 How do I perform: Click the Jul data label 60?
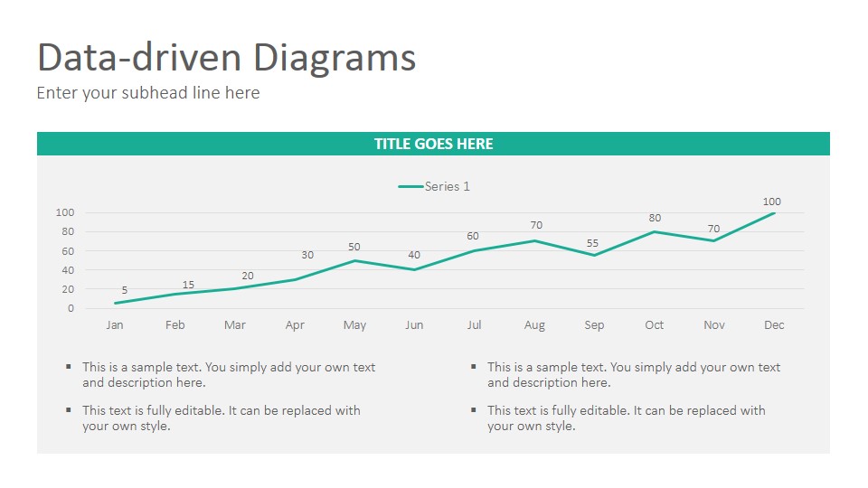click(x=473, y=236)
